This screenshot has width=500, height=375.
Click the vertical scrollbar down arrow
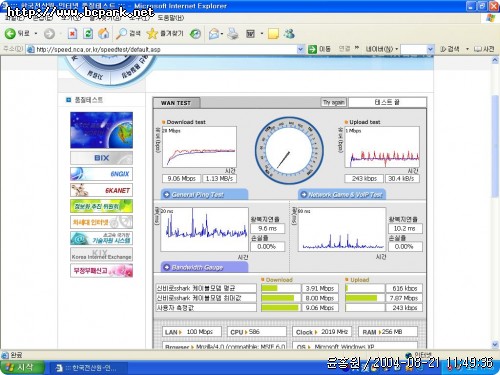(495, 344)
